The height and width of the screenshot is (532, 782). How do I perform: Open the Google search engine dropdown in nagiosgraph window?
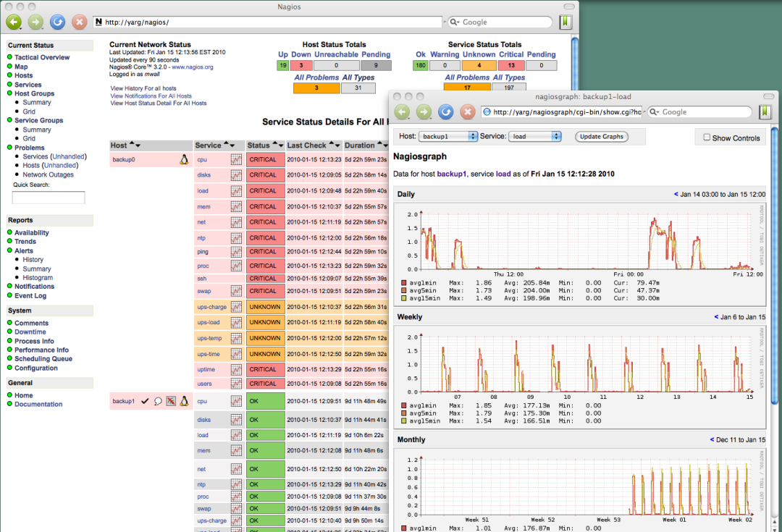[x=654, y=111]
